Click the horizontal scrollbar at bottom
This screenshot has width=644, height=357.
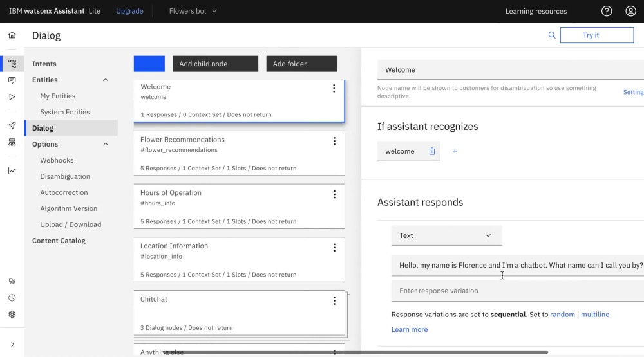[355, 352]
